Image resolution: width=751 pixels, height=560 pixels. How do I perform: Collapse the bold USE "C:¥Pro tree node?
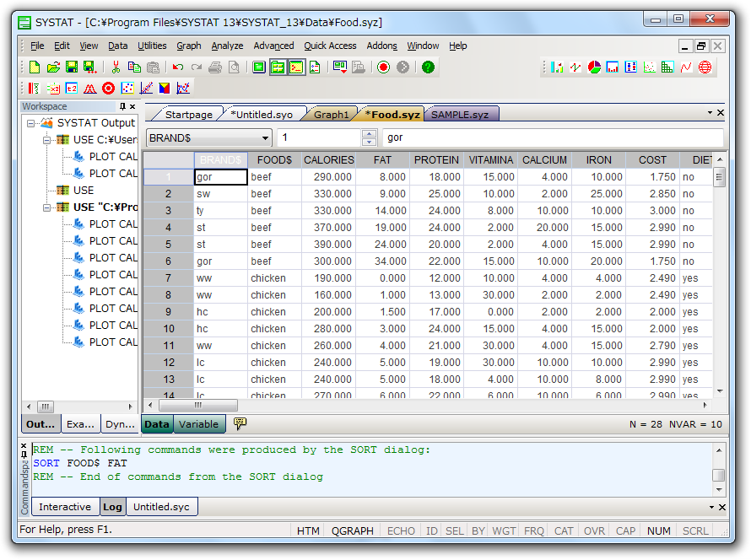pos(46,207)
